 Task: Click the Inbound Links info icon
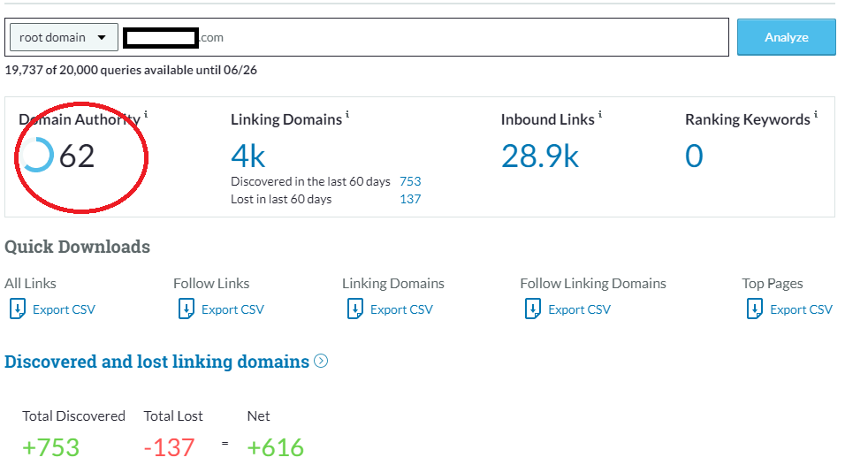[600, 115]
